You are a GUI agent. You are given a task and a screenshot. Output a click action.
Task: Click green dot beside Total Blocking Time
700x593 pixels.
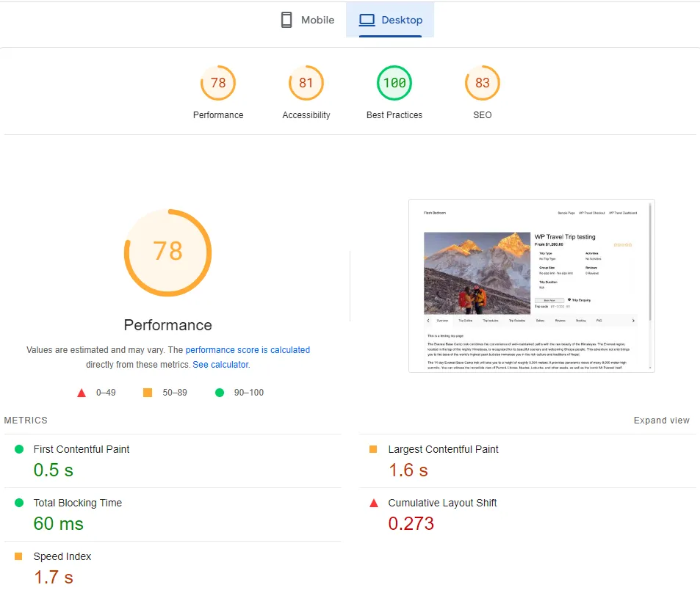point(19,503)
